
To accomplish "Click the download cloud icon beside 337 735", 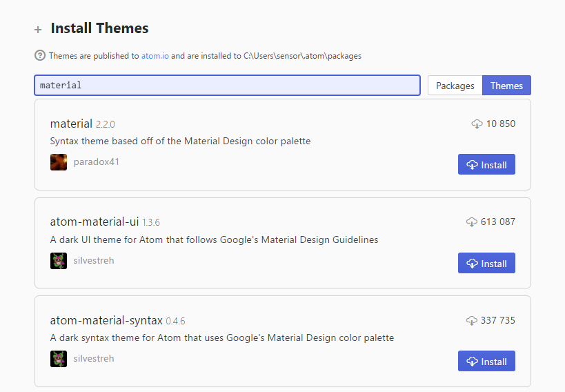I will coord(472,320).
